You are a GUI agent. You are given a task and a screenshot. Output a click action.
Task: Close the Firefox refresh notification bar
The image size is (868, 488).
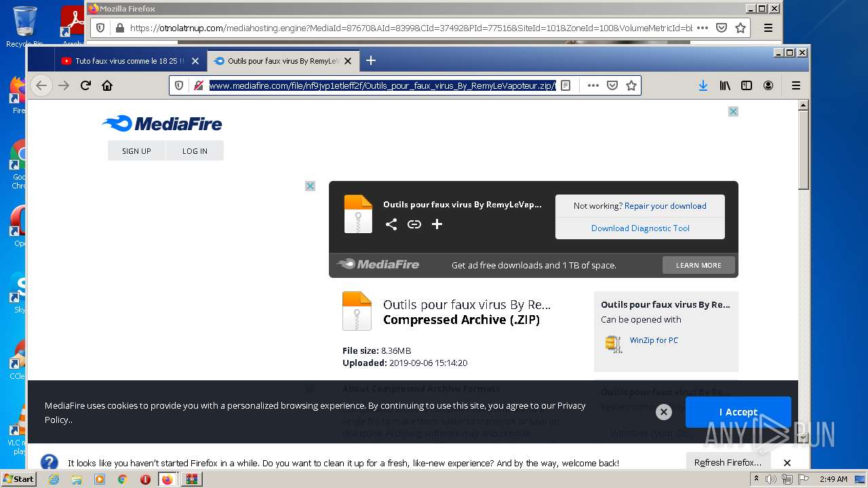(x=787, y=463)
